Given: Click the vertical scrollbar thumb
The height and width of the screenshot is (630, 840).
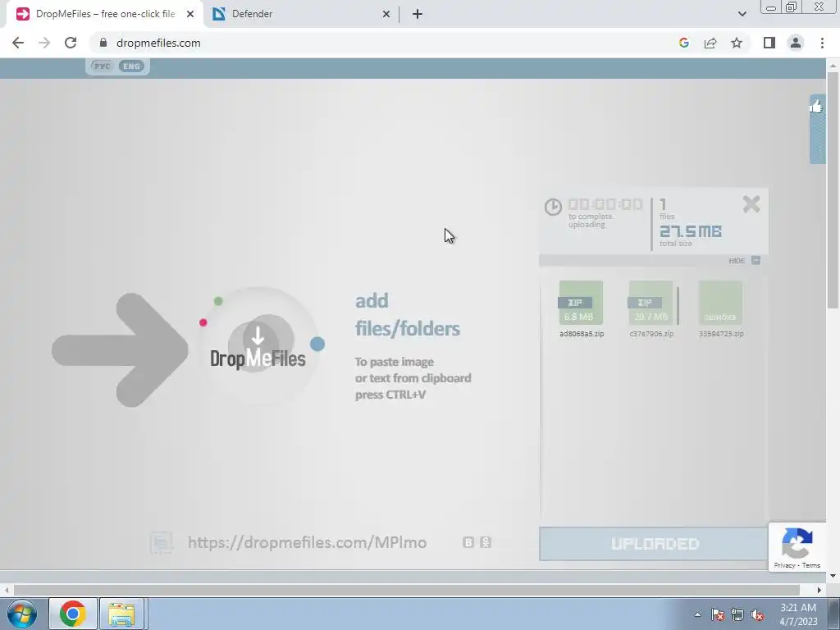Looking at the screenshot, I should point(833,190).
